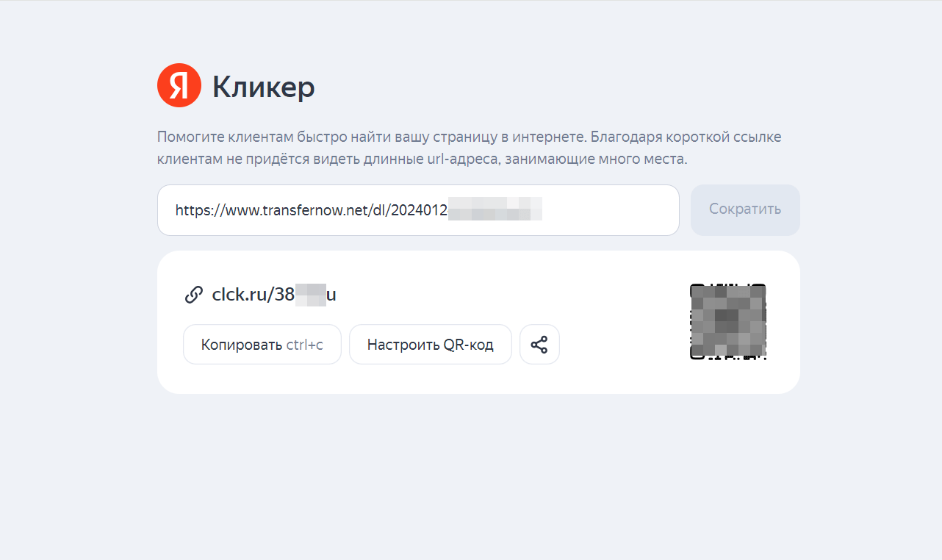
Task: Click the red Yandex logo icon
Action: 179,85
